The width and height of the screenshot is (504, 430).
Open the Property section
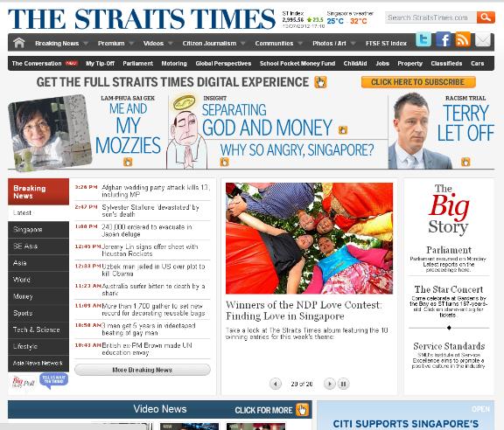click(x=409, y=63)
